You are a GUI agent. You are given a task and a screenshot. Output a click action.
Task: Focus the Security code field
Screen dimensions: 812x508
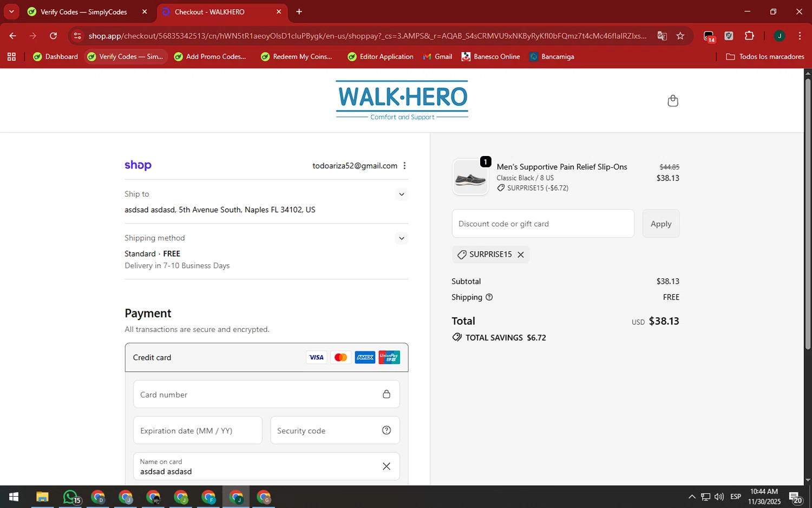coord(335,431)
